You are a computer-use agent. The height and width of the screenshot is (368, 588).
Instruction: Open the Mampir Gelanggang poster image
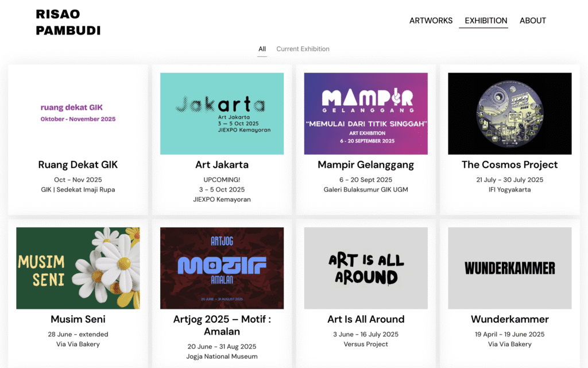coord(366,113)
